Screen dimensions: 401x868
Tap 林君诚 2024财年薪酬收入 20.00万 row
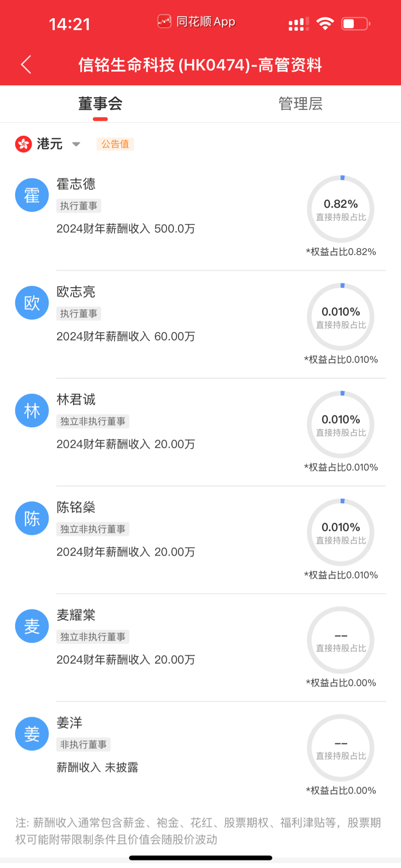point(126,444)
